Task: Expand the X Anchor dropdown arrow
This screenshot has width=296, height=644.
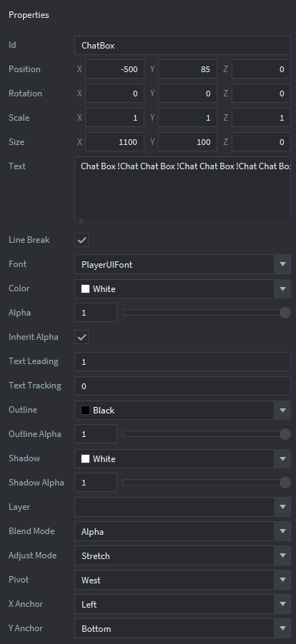Action: [x=282, y=604]
